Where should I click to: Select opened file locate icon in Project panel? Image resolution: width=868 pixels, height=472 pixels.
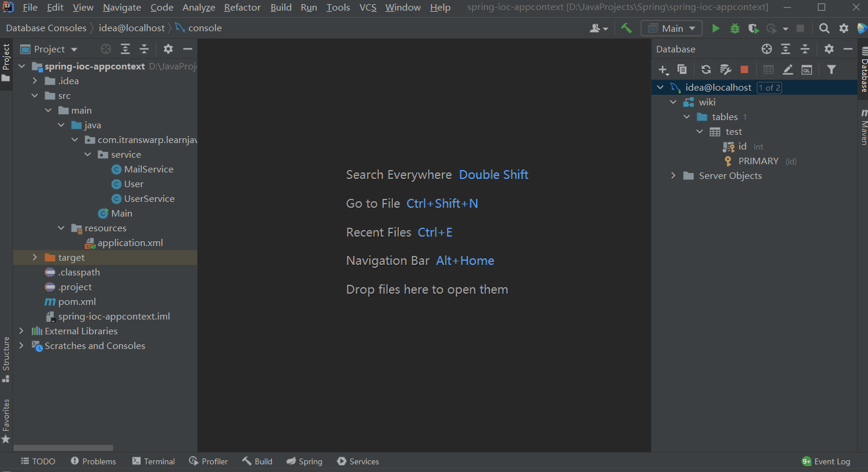[106, 49]
